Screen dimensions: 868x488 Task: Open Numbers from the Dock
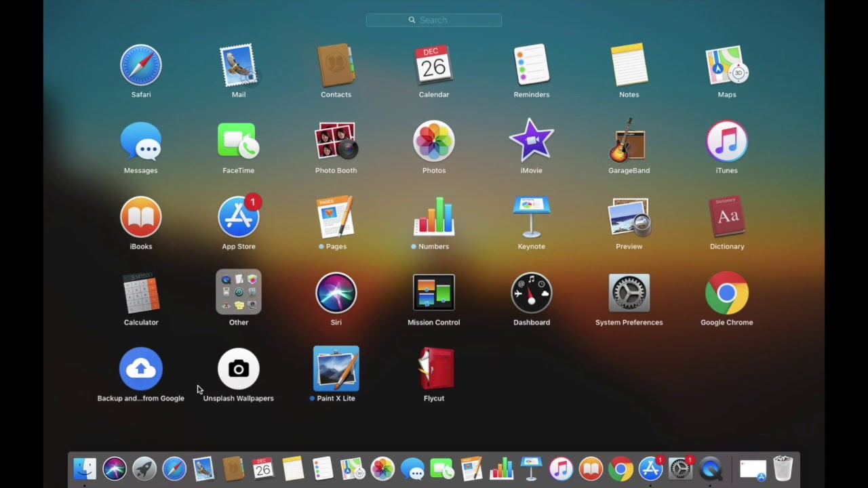(501, 468)
